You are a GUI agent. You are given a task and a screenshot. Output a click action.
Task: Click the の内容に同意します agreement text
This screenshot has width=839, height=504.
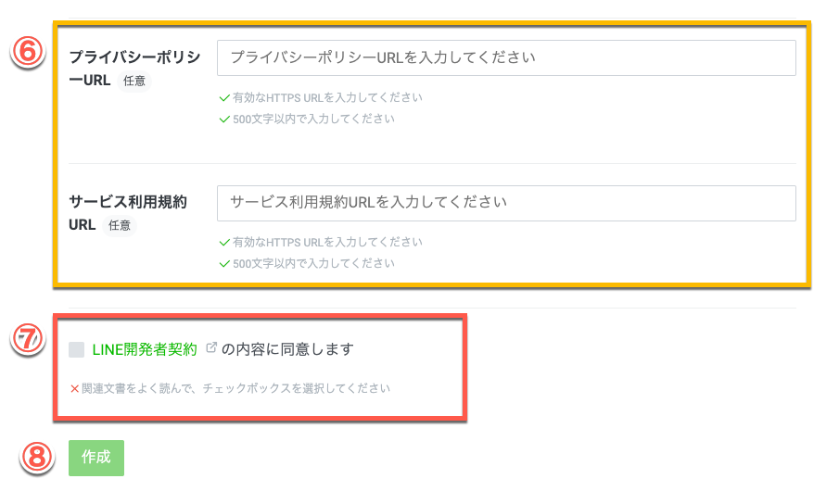pos(288,349)
